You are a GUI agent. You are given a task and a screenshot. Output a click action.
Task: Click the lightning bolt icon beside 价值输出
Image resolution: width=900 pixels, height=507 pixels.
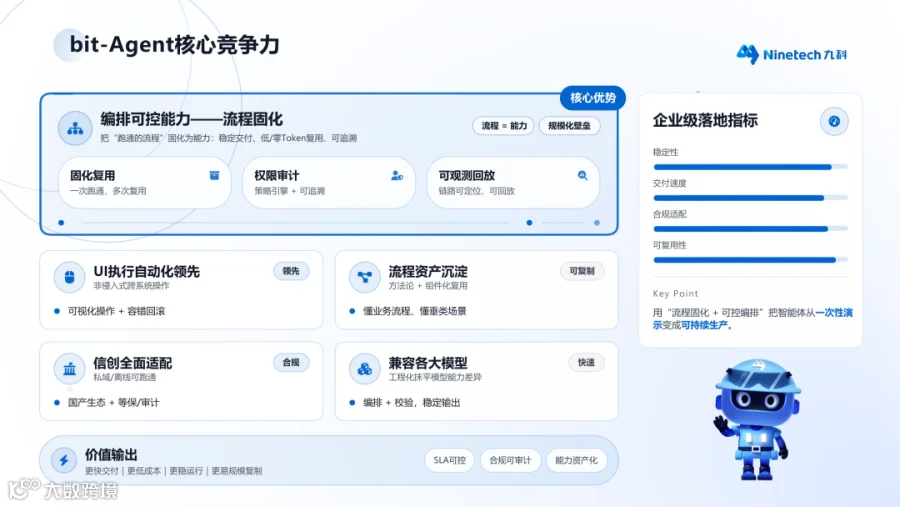64,460
